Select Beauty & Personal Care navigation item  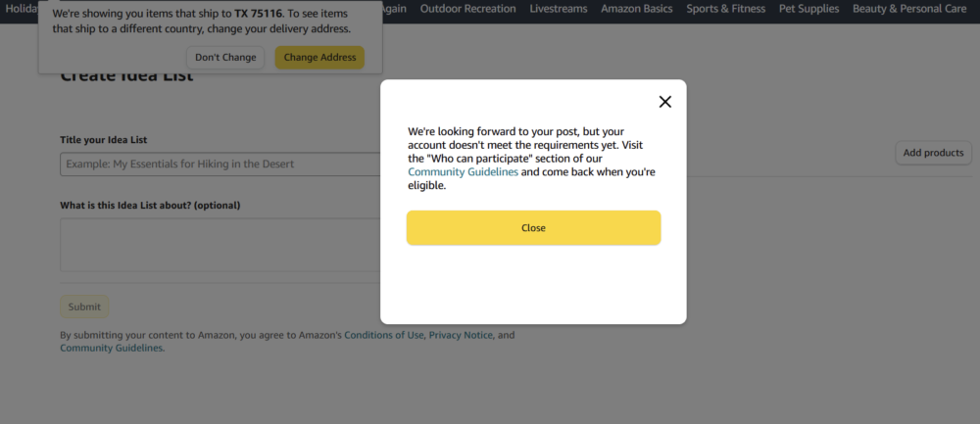point(908,9)
